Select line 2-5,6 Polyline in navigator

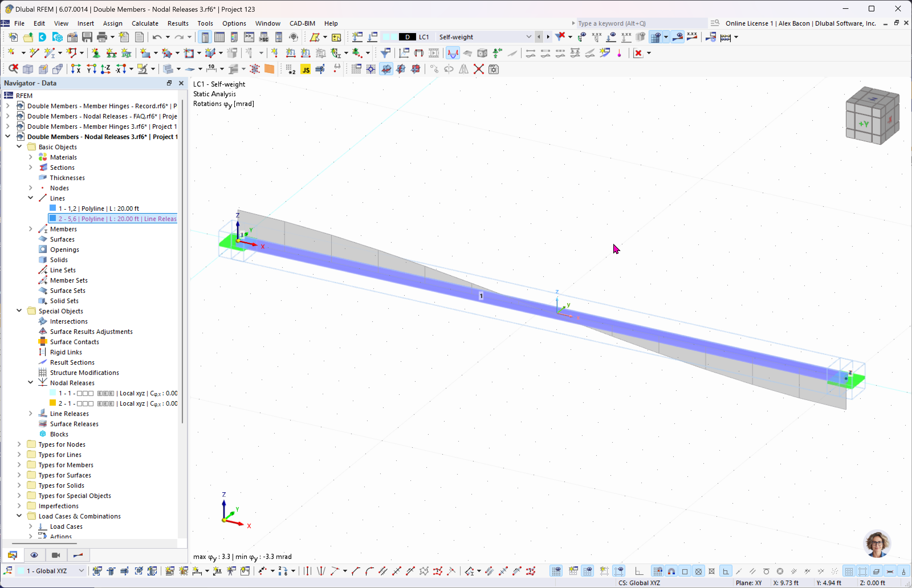(x=117, y=219)
